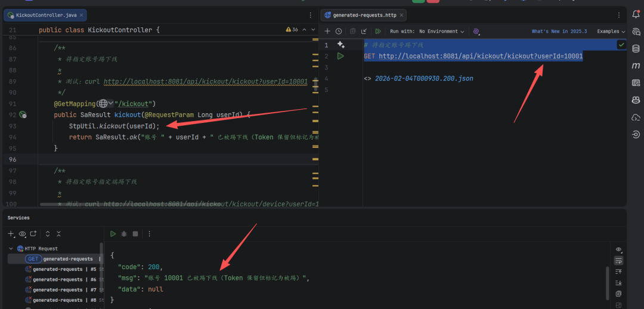644x309 pixels.
Task: Toggle response view settings eye icon
Action: coord(618,249)
